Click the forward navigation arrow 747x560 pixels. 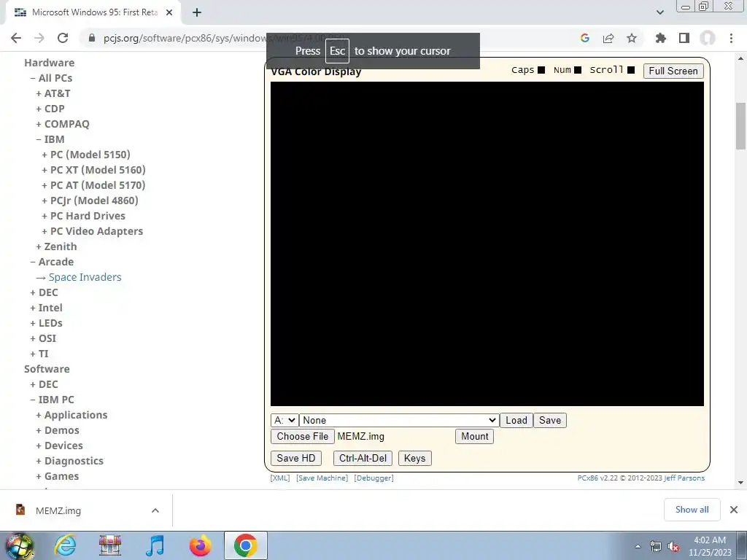pyautogui.click(x=39, y=38)
